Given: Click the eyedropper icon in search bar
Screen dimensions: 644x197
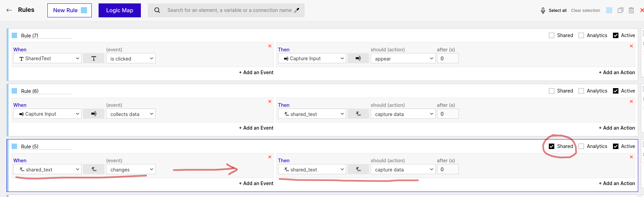Looking at the screenshot, I should [x=297, y=10].
